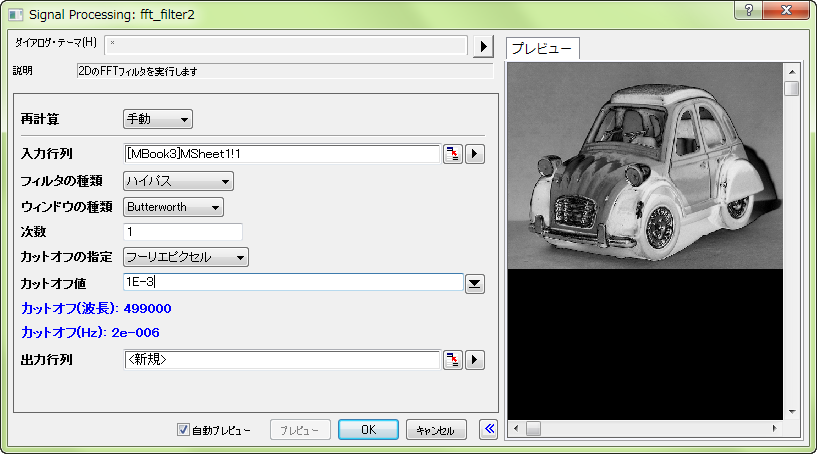Click the Signal Processing window title icon
Viewport: 817px width, 454px height.
click(x=16, y=15)
